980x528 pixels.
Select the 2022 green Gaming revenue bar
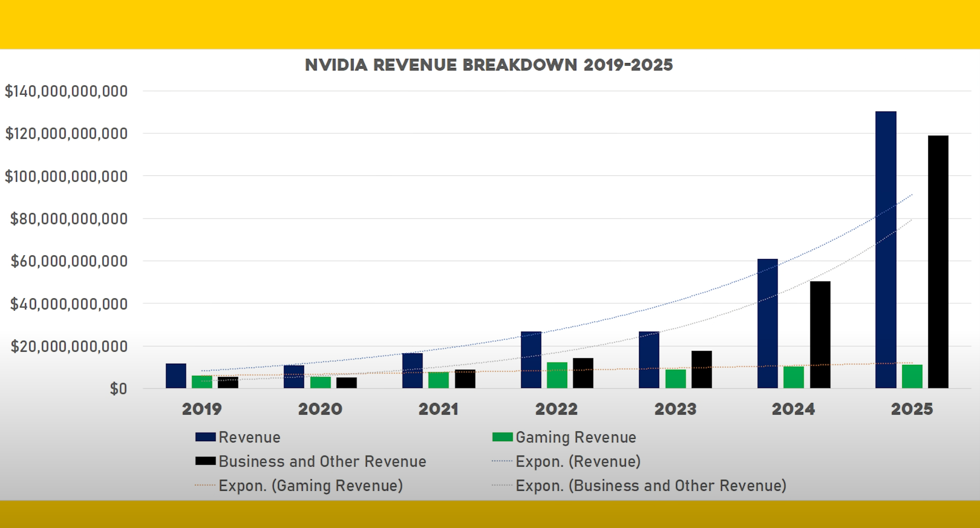click(x=557, y=375)
